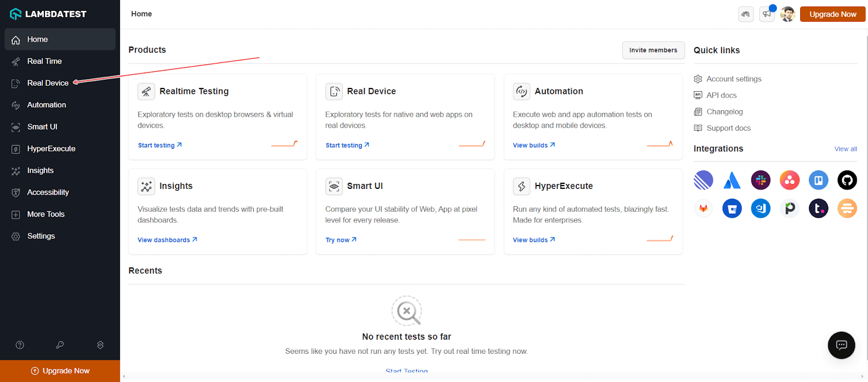Select the Linear integration icon

704,180
